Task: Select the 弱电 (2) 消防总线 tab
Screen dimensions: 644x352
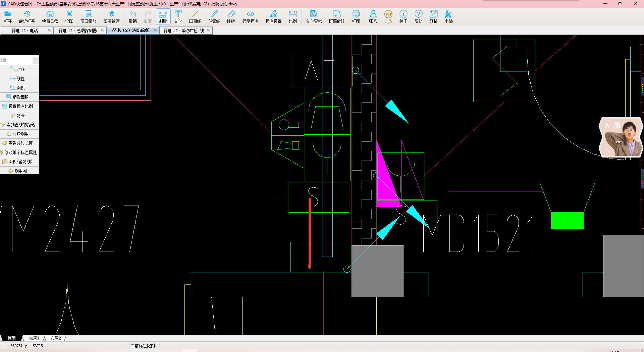Action: (x=131, y=30)
